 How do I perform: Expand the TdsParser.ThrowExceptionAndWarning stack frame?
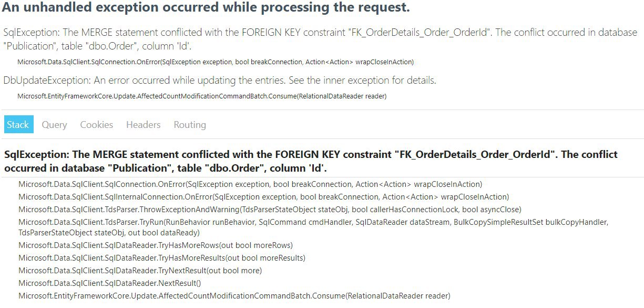[270, 210]
